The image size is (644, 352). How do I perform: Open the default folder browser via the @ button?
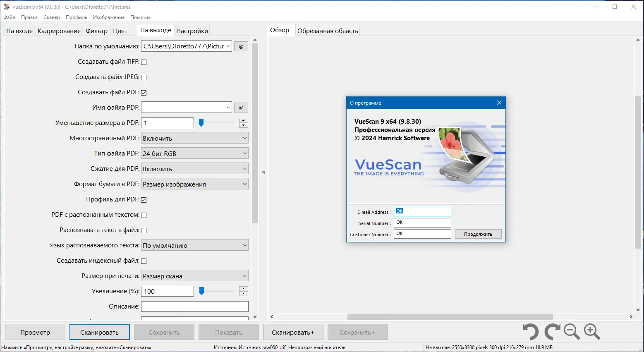241,46
